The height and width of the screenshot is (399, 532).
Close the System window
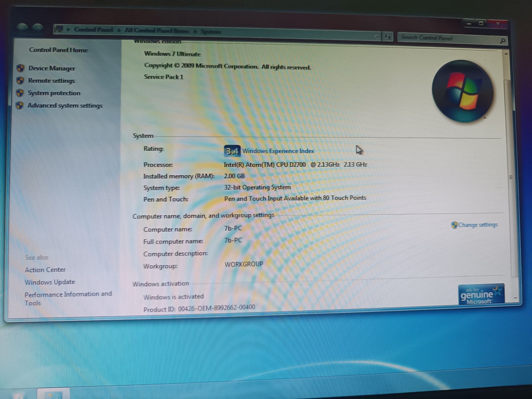click(x=498, y=24)
